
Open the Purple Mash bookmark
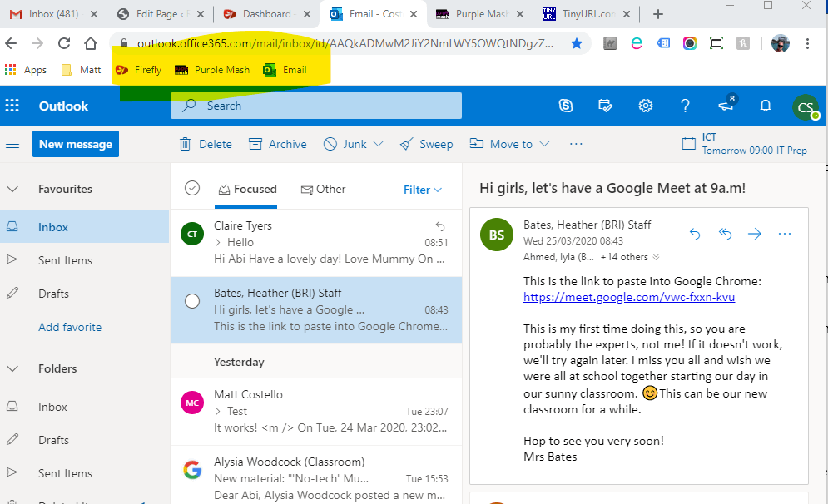212,70
